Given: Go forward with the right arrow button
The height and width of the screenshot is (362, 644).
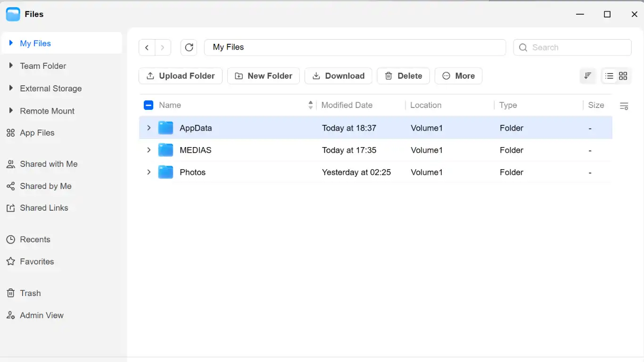Looking at the screenshot, I should (x=163, y=48).
